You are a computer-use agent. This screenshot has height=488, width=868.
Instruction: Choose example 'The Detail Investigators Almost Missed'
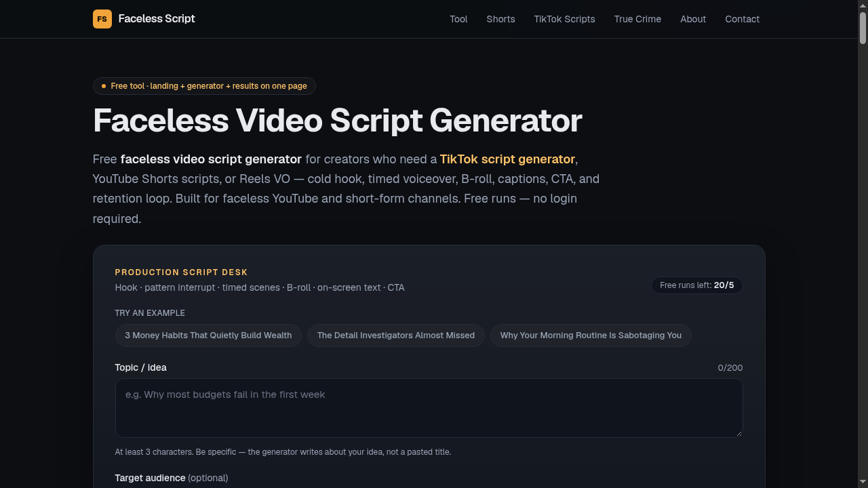396,335
